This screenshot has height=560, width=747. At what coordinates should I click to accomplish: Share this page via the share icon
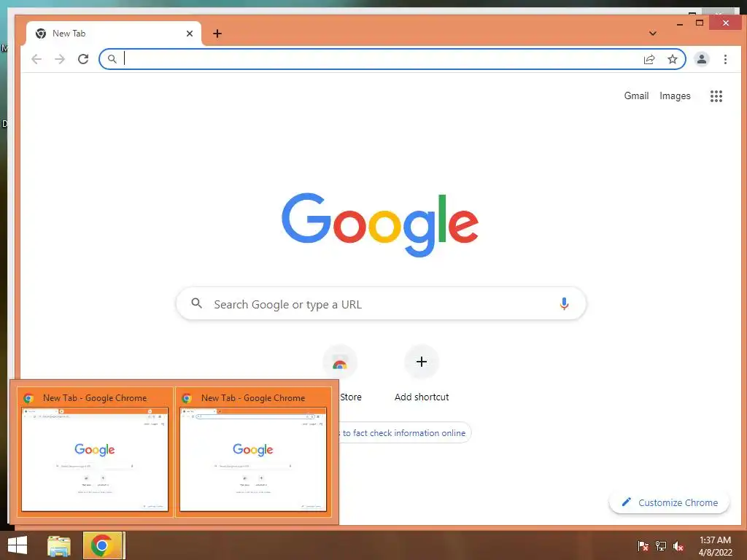coord(649,59)
